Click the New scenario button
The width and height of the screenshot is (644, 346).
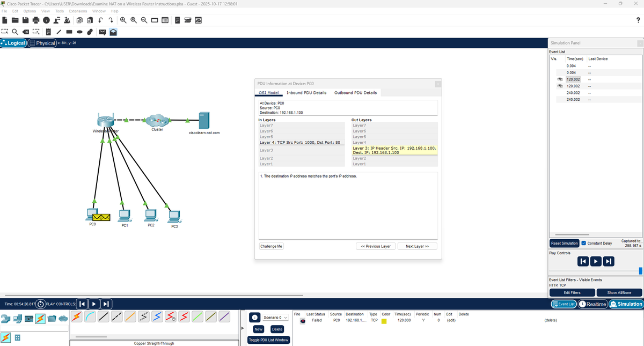point(258,329)
